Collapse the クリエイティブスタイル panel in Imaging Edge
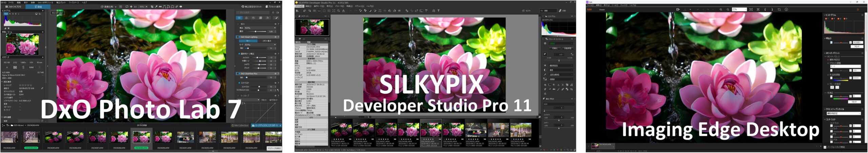 point(825,109)
